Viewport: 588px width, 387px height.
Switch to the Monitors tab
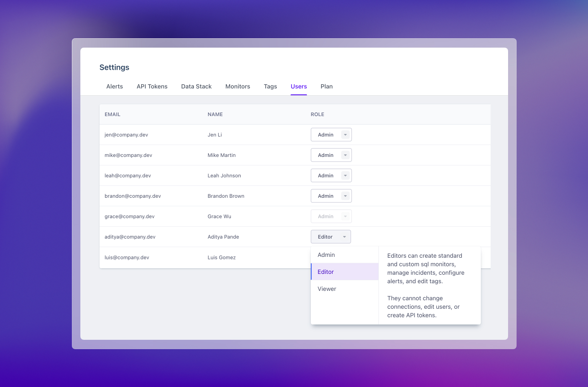(238, 86)
